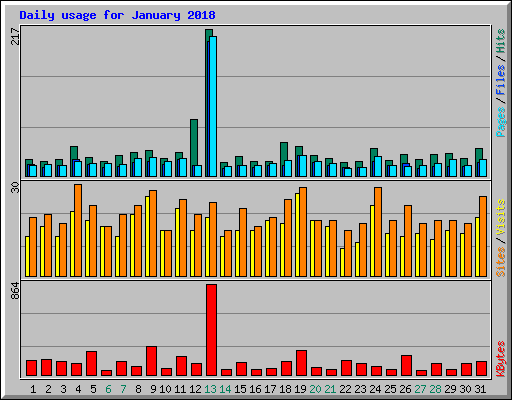Image resolution: width=512 pixels, height=400 pixels.
Task: Click the 'Sites' legend label
Action: point(500,262)
